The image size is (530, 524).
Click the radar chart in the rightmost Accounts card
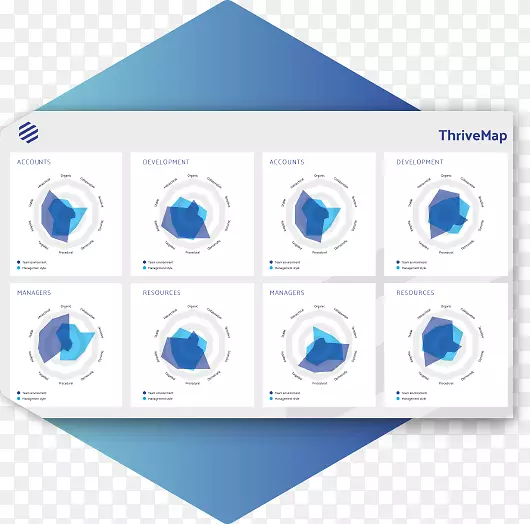319,214
